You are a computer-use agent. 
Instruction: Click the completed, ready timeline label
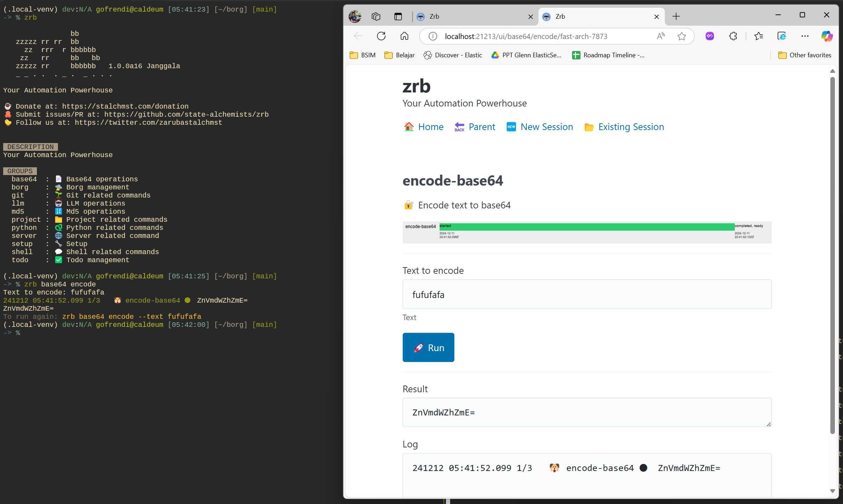pos(749,226)
